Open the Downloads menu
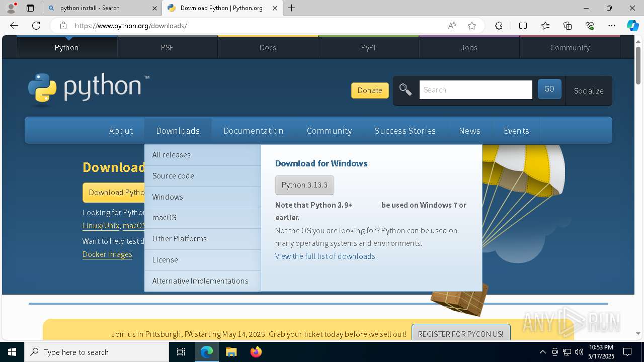Viewport: 644px width, 362px height. (178, 131)
